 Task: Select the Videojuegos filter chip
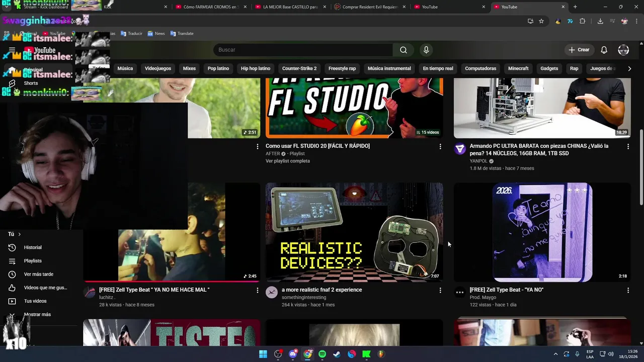tap(158, 68)
